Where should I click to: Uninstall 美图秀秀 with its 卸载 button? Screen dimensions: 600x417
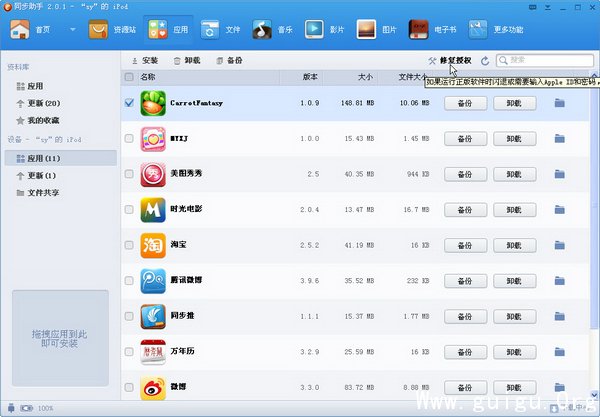(514, 174)
